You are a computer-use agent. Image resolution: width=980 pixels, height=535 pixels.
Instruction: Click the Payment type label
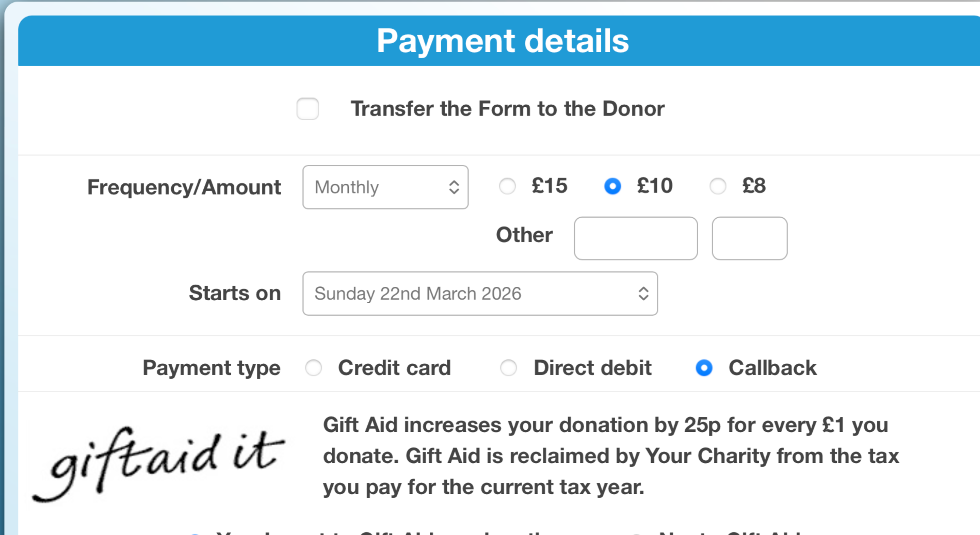pos(211,368)
